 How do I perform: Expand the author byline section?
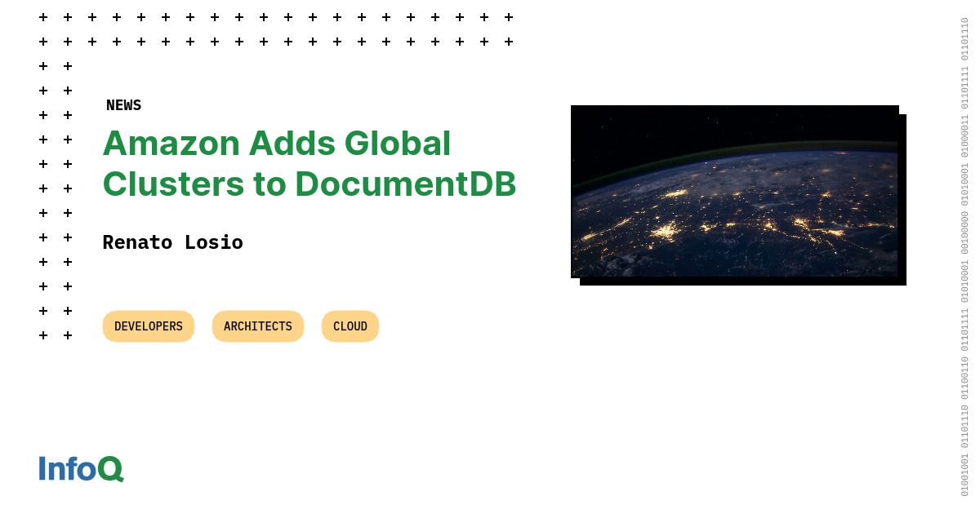(172, 241)
